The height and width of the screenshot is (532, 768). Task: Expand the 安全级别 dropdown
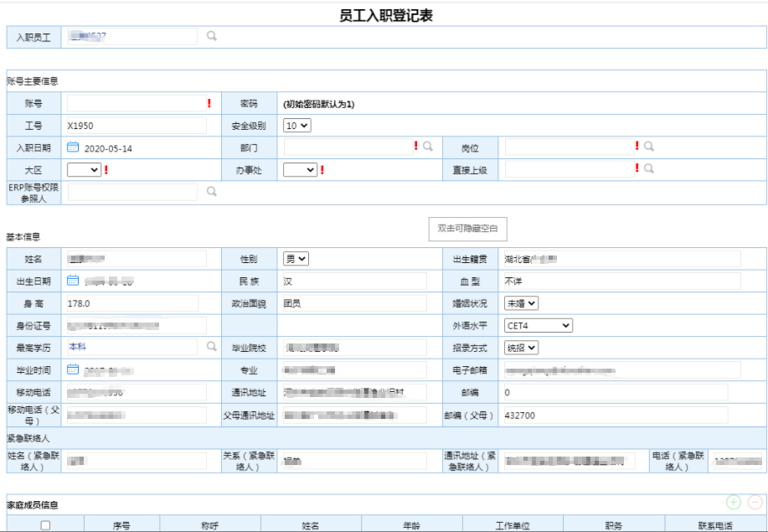tap(297, 126)
